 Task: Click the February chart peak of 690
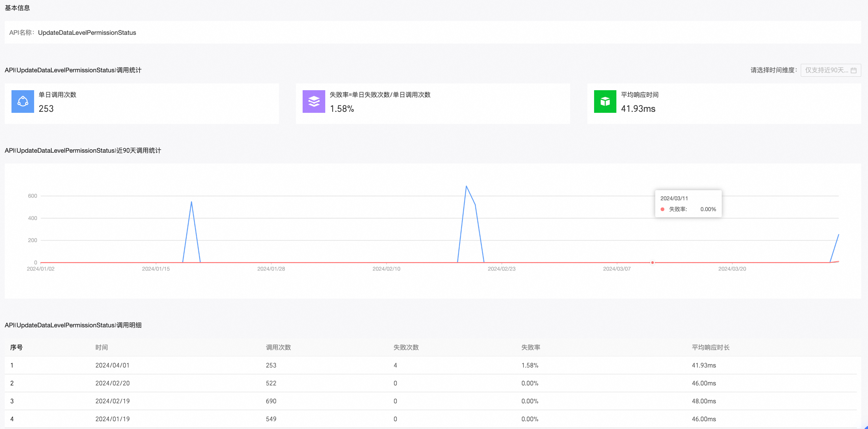pos(466,186)
